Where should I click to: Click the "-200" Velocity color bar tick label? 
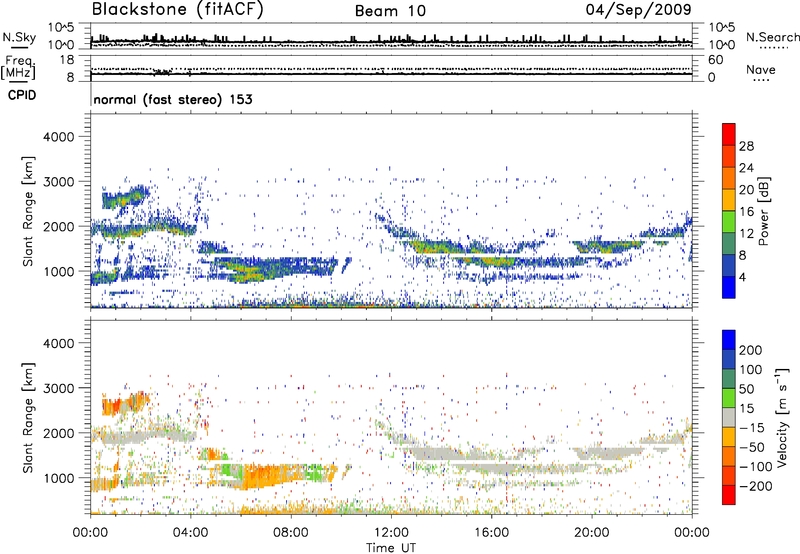[x=756, y=486]
